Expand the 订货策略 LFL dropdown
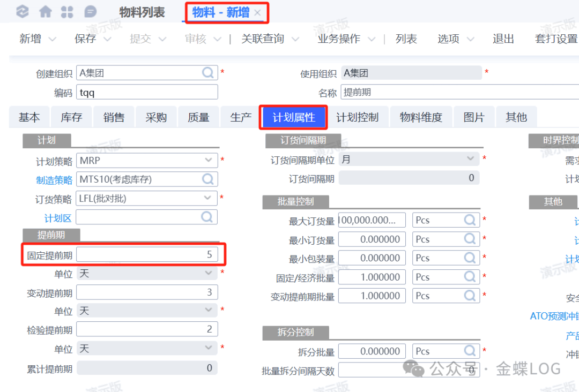Viewport: 579px width, 392px height. click(209, 198)
